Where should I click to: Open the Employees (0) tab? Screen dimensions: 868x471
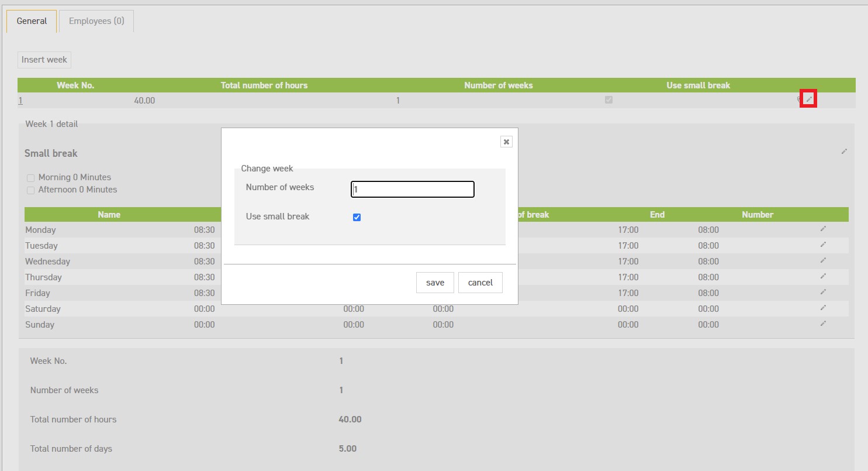tap(96, 21)
